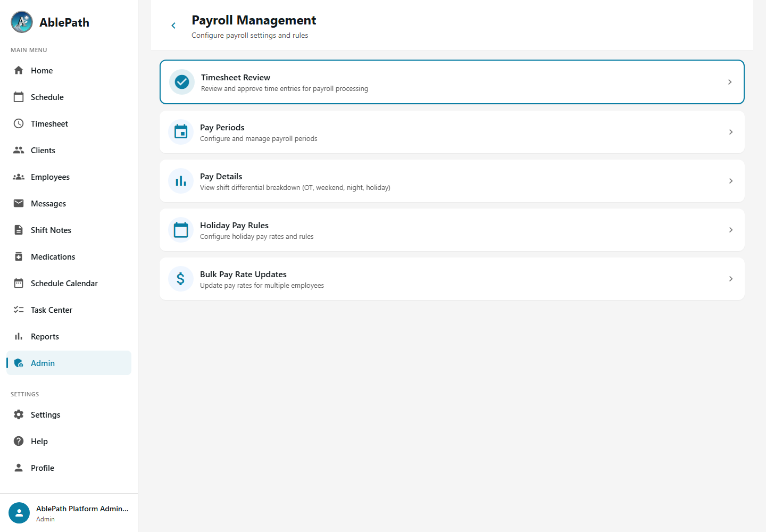Click the Schedule Calendar icon
The image size is (766, 532).
(x=19, y=283)
